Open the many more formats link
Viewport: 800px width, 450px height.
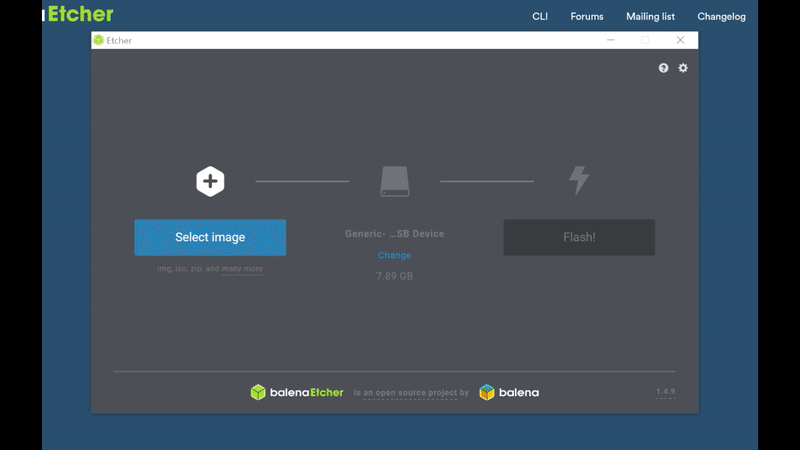pyautogui.click(x=242, y=269)
